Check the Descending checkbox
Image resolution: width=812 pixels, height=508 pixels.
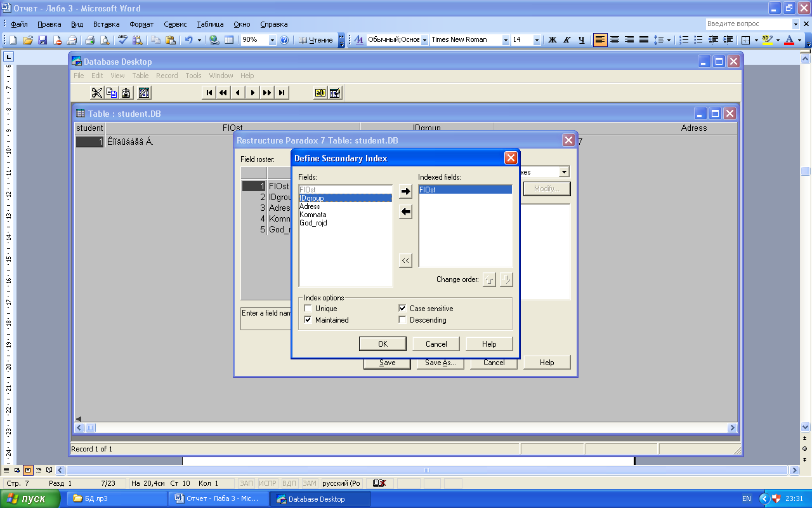click(x=402, y=320)
